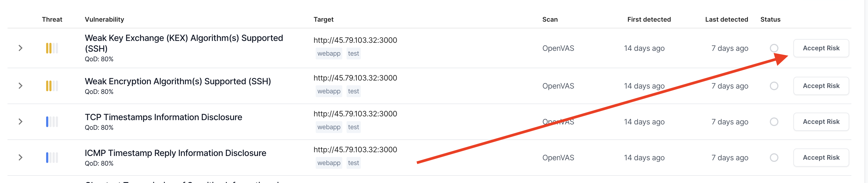868x183 pixels.
Task: Expand the TCP Timestamps Information Disclosure row
Action: pos(21,122)
